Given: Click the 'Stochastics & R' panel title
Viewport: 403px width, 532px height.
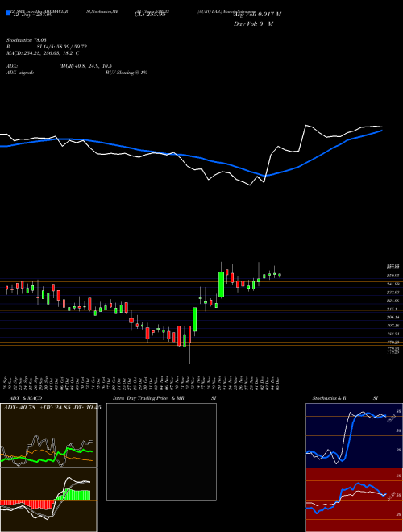Looking at the screenshot, I should [330, 398].
